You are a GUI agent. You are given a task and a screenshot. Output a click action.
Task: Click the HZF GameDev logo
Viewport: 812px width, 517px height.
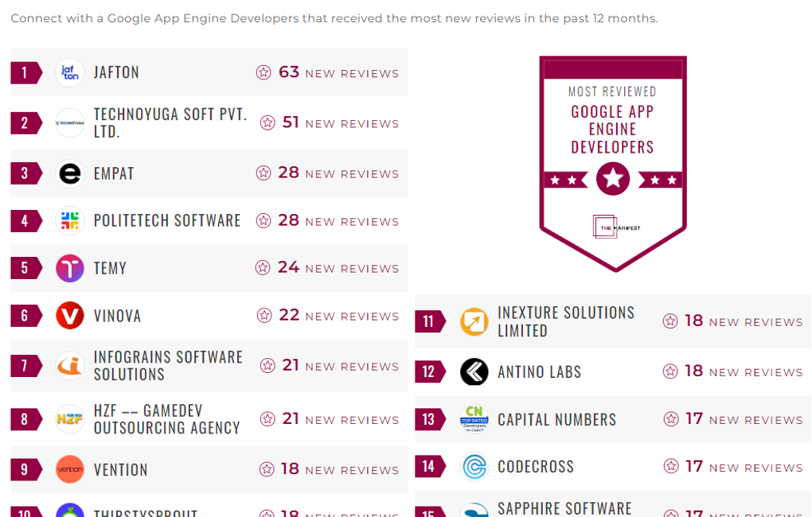[70, 419]
